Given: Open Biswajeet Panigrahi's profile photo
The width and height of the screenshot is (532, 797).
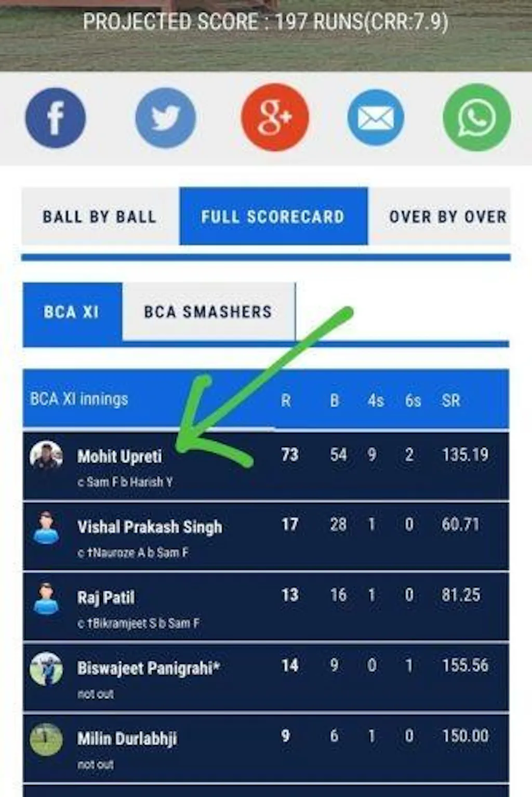Looking at the screenshot, I should [x=46, y=669].
